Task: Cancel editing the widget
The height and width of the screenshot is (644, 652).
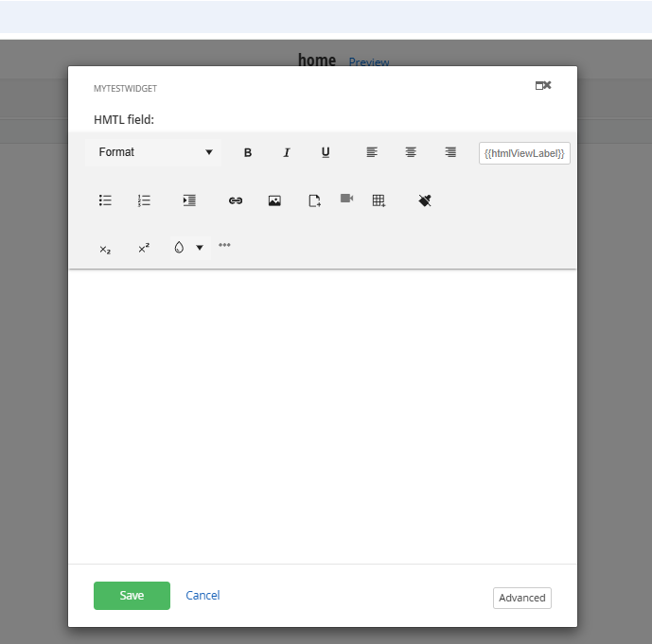Action: 203,596
